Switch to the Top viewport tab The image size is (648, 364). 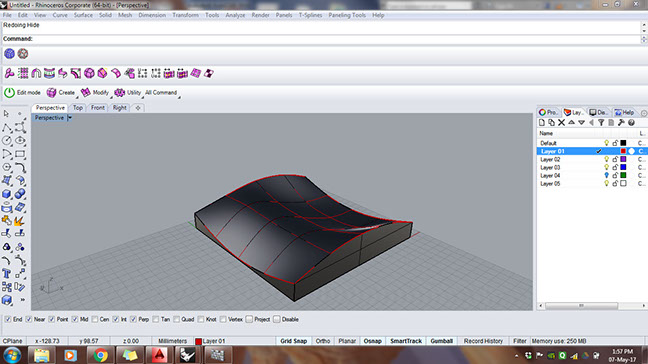(78, 107)
